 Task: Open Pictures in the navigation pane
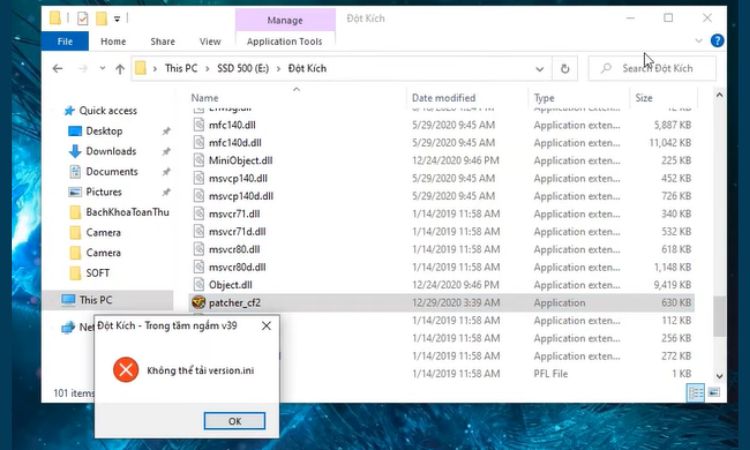point(103,192)
